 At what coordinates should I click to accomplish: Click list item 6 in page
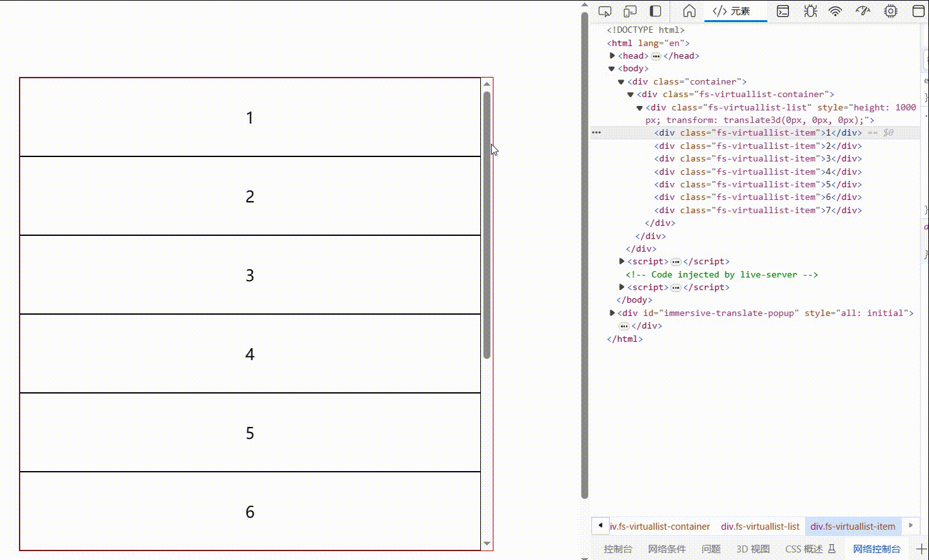(250, 511)
